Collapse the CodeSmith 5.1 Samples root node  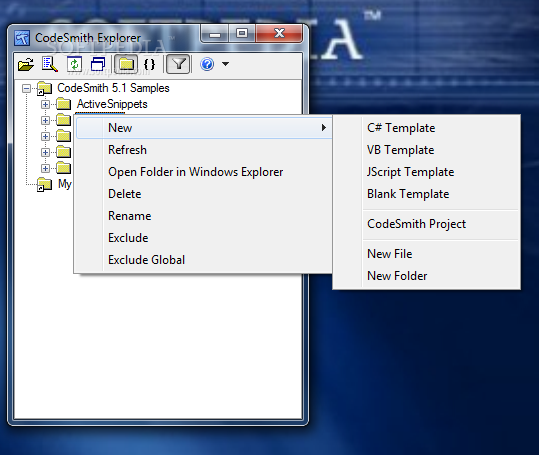pyautogui.click(x=26, y=89)
